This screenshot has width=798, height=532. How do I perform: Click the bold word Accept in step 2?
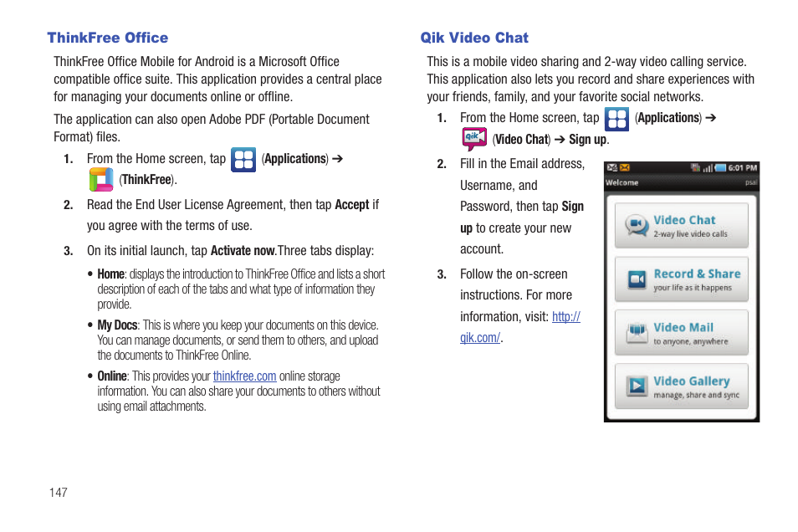(x=351, y=205)
